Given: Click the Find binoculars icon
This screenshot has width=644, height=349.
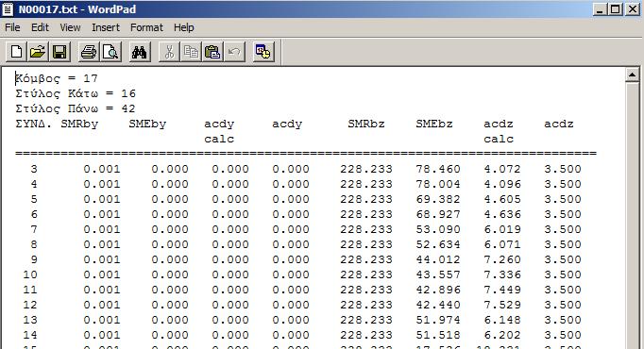Looking at the screenshot, I should (x=139, y=52).
